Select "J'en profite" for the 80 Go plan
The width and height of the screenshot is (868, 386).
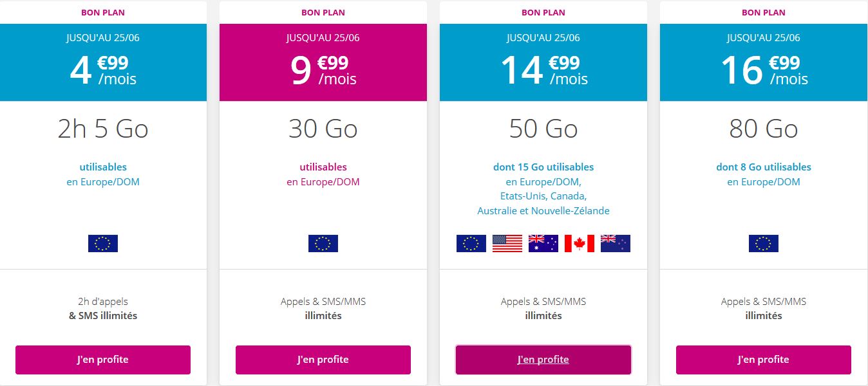tap(764, 360)
